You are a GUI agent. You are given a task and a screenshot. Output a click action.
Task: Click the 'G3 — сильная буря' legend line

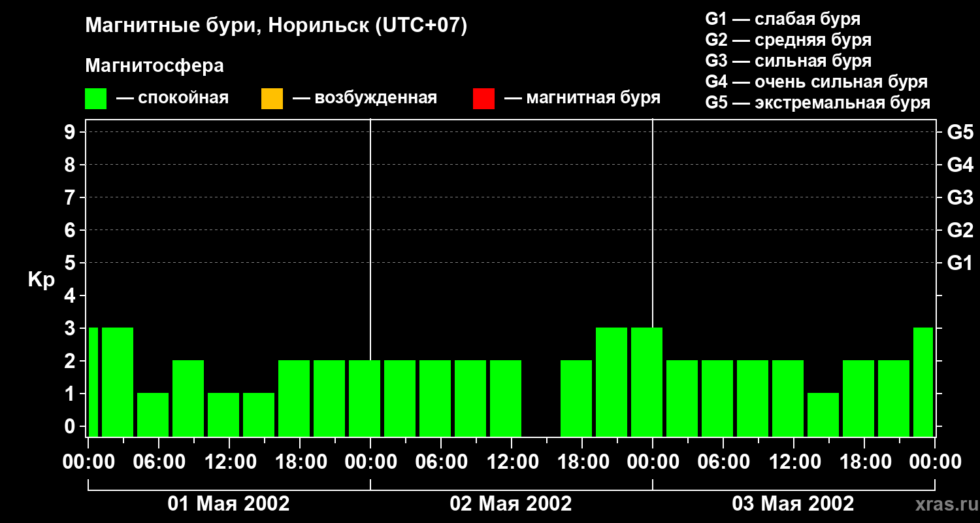pos(789,61)
